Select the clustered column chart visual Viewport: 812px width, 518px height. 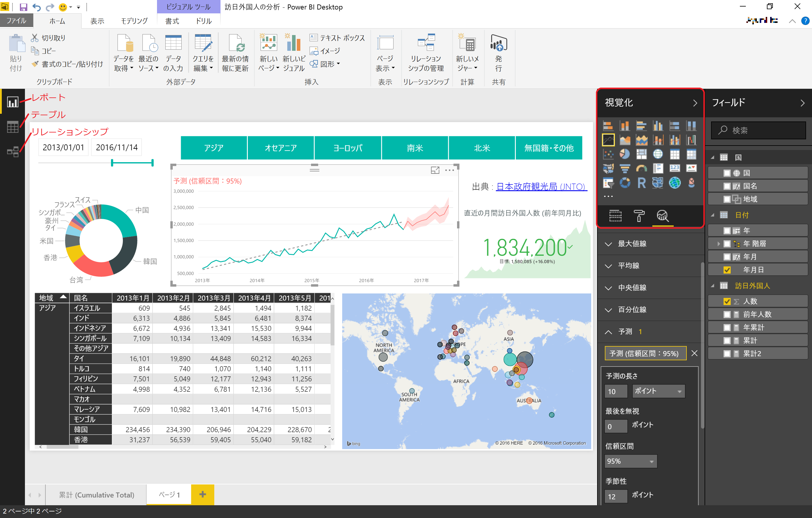coord(658,126)
